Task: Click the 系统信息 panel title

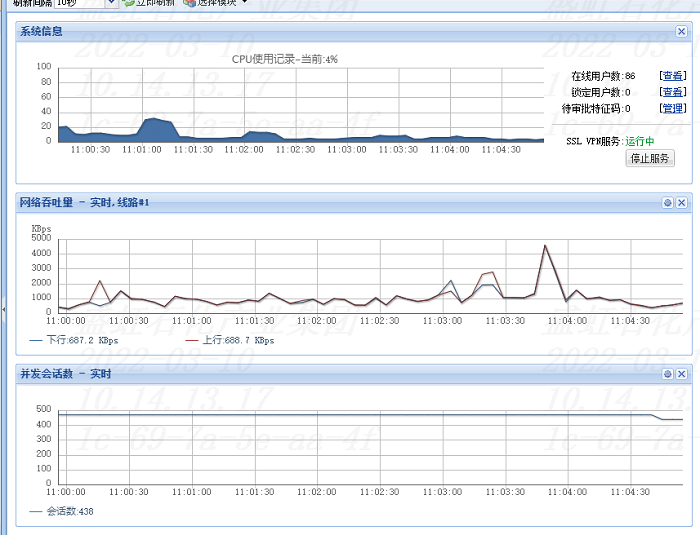Action: click(x=42, y=32)
